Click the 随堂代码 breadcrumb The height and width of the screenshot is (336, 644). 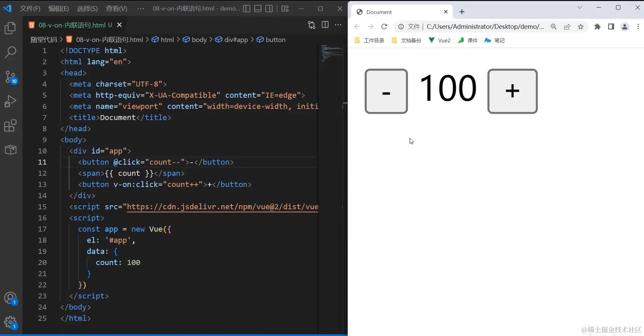point(44,40)
